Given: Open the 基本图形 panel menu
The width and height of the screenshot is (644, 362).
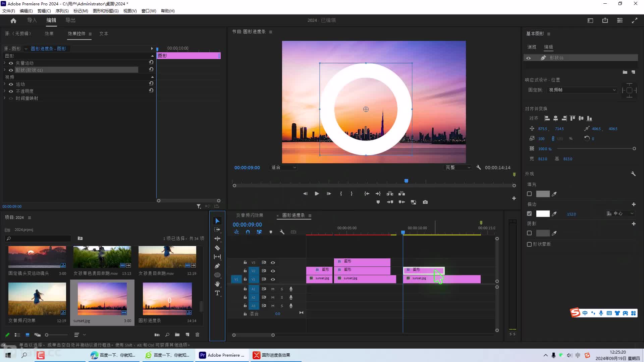Looking at the screenshot, I should pyautogui.click(x=549, y=34).
